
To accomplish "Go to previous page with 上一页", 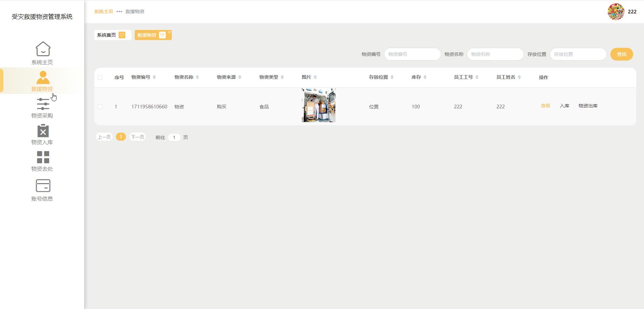I will [x=104, y=137].
